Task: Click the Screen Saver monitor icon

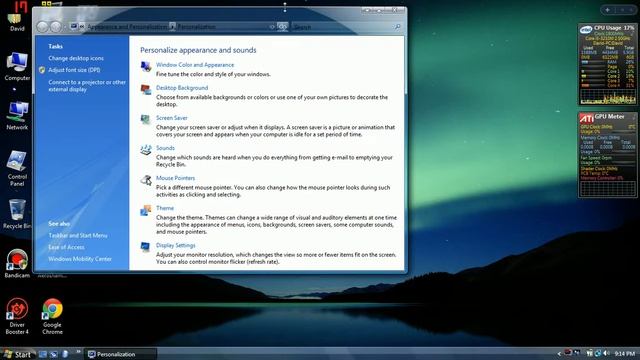Action: point(146,119)
